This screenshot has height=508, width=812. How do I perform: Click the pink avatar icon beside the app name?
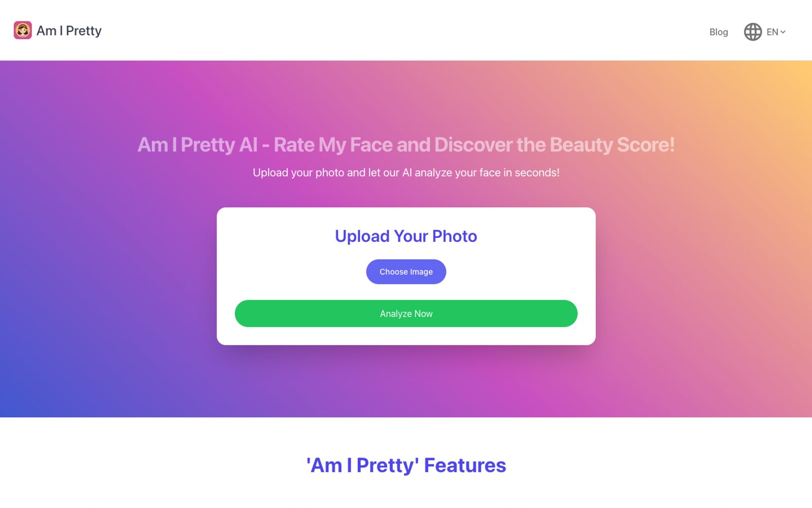click(x=23, y=30)
